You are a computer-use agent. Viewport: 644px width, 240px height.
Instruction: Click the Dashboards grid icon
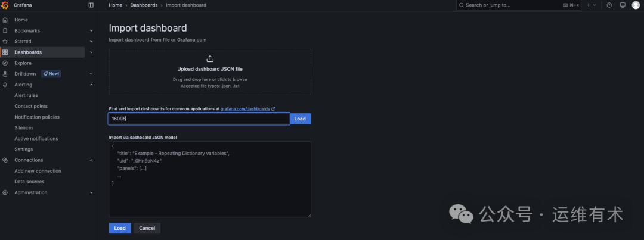[x=5, y=52]
